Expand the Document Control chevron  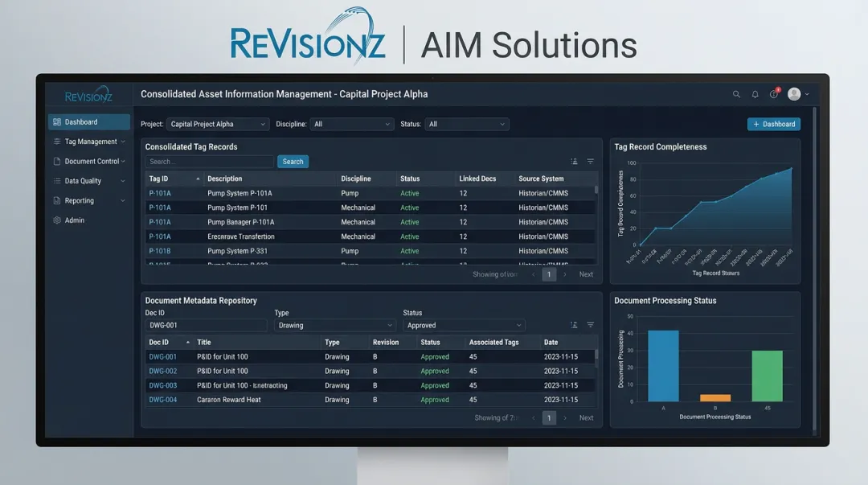[123, 162]
